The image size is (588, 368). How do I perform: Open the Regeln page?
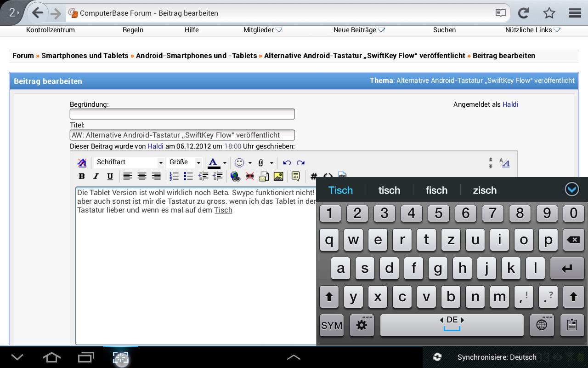pos(133,30)
